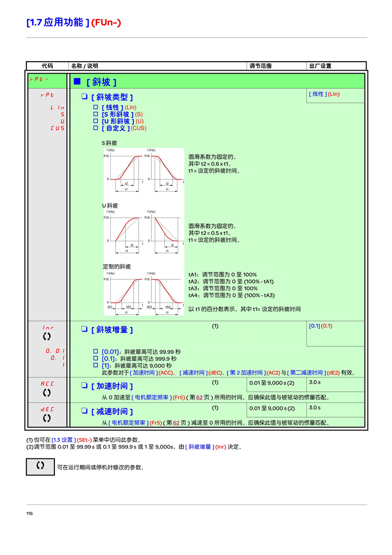This screenshot has height=555, width=392.
Task: Follow the page 62 link in 加速时间 description
Action: (x=199, y=398)
